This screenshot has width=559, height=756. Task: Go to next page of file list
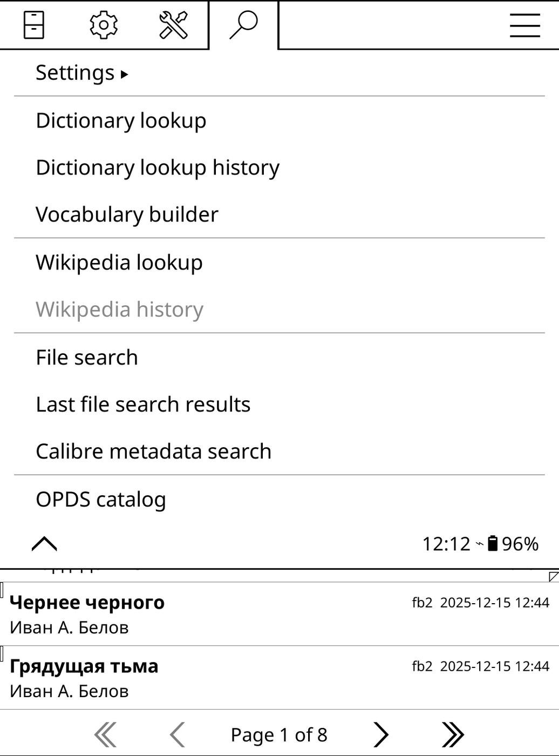pos(380,734)
